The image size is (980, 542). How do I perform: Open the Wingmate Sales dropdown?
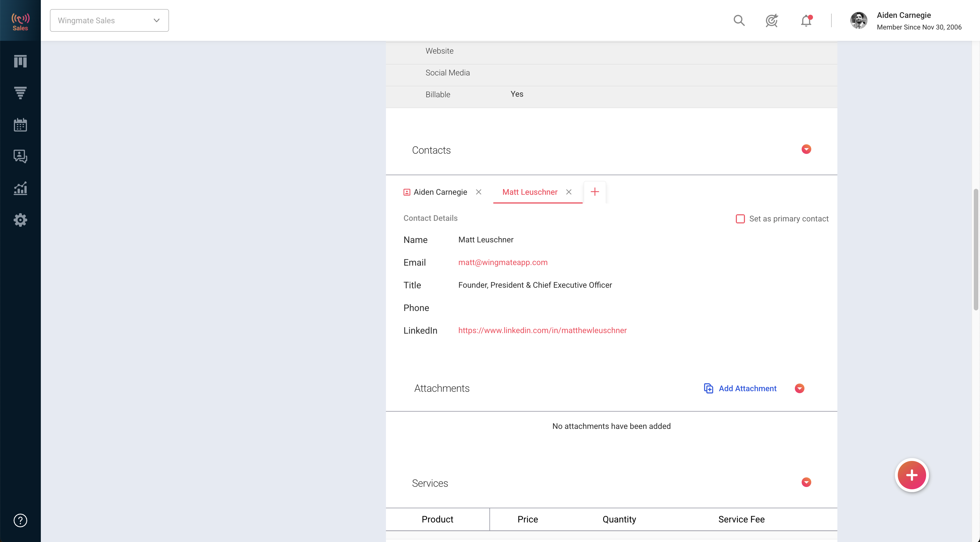coord(109,20)
